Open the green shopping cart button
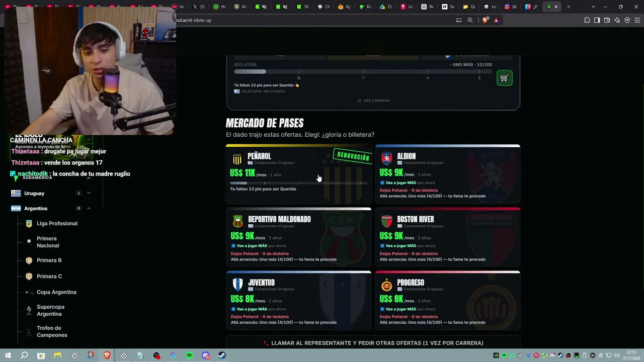The image size is (644, 362). coord(504,78)
